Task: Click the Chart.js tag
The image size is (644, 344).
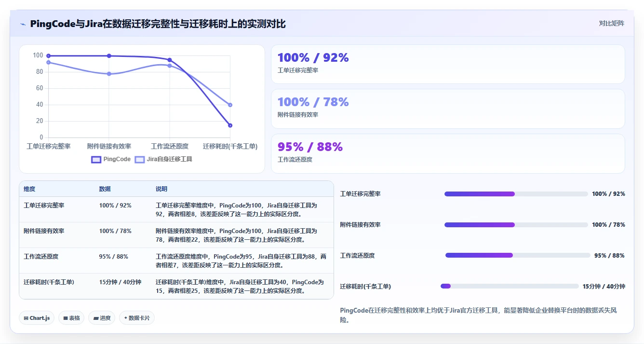Action: point(37,318)
